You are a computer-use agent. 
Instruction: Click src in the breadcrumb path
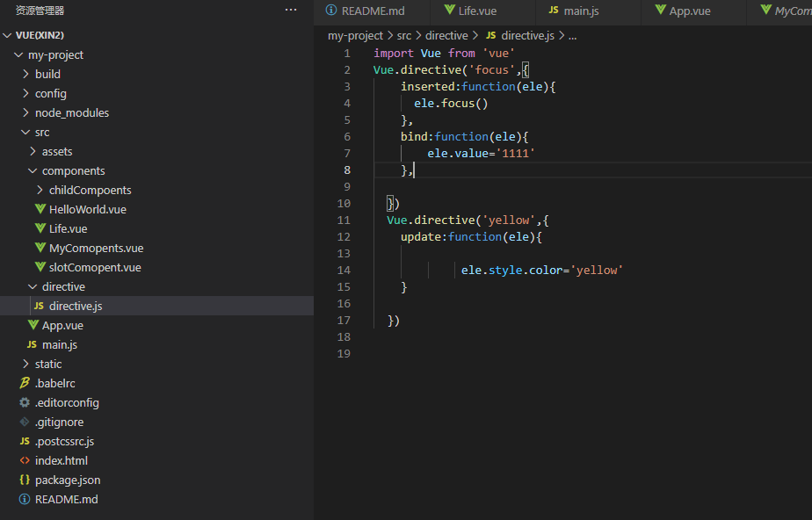(x=404, y=35)
